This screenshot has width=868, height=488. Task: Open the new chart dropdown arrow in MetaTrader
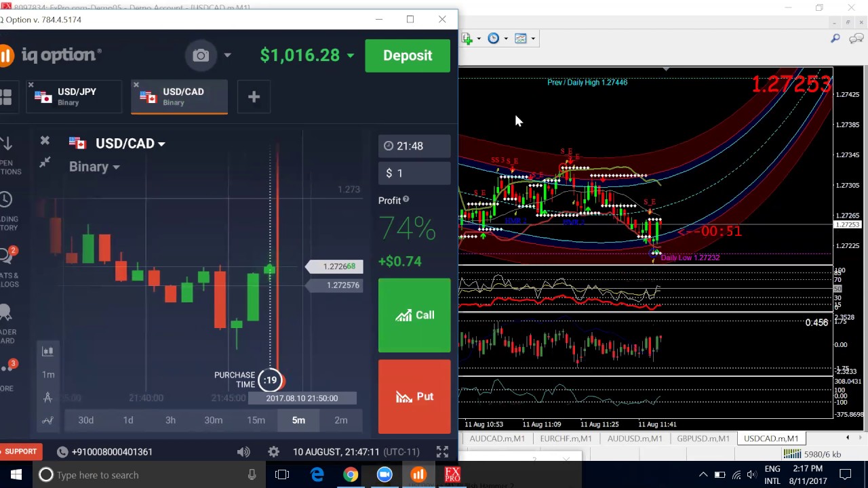pos(479,39)
